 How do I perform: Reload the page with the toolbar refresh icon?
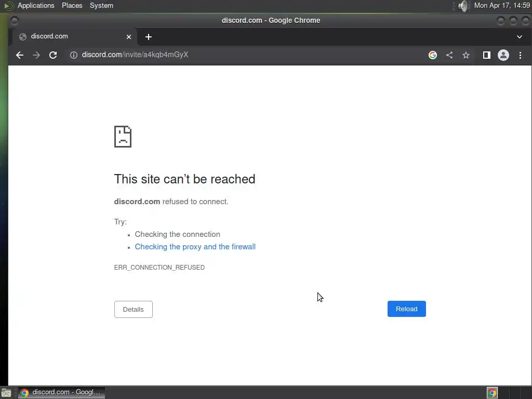point(53,55)
